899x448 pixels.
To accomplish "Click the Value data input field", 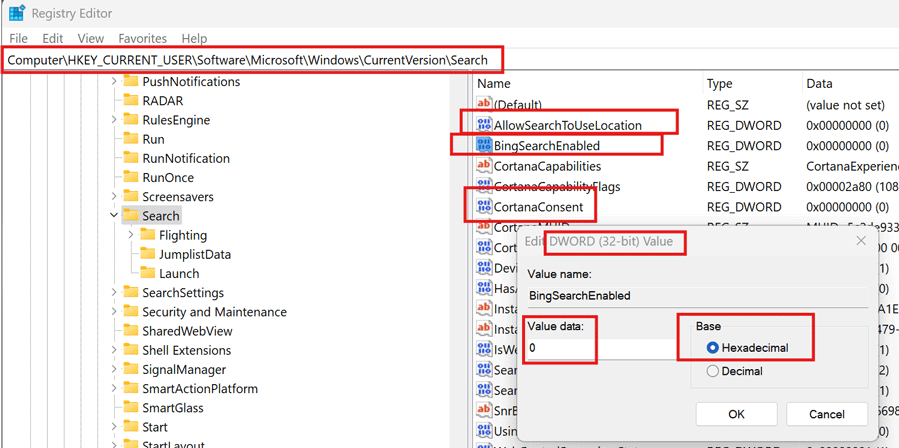I will pos(603,347).
